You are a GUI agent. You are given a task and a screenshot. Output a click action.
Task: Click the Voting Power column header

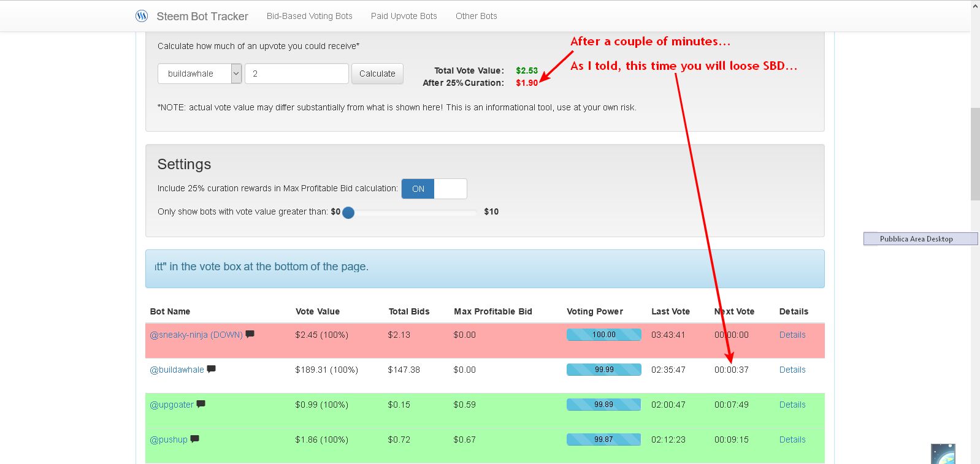[x=595, y=311]
